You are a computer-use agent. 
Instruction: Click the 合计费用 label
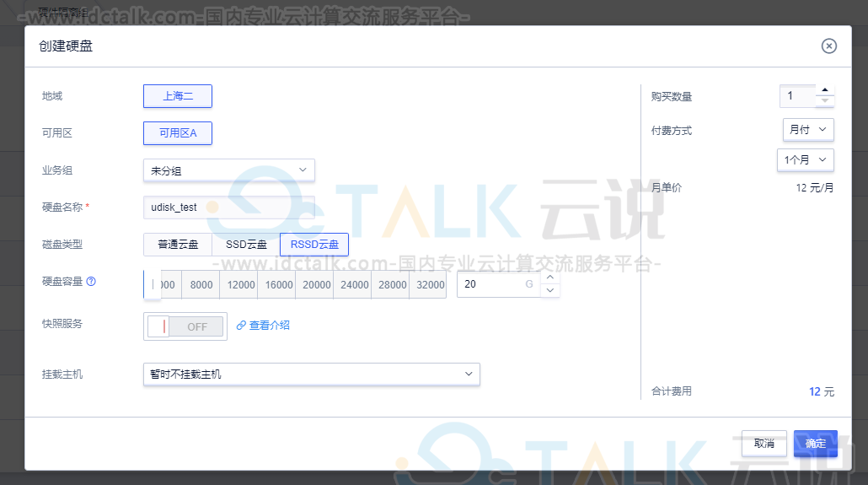point(672,391)
